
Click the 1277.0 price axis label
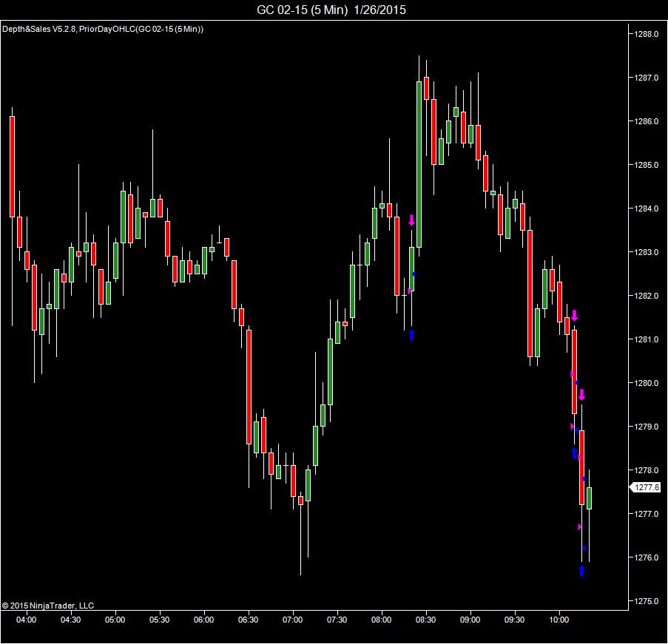point(647,514)
